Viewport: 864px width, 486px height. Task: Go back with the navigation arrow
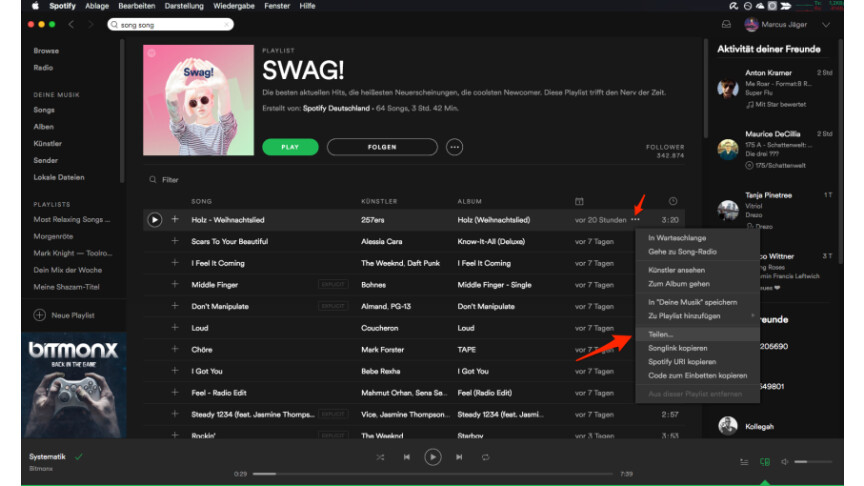[71, 24]
